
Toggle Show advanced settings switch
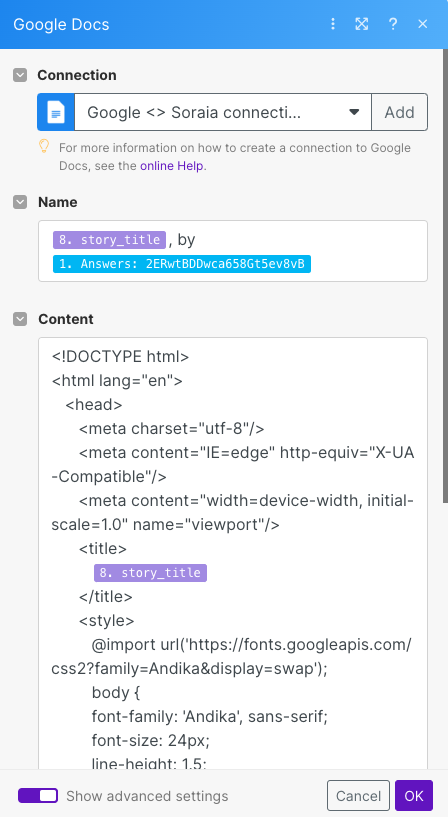click(x=38, y=796)
